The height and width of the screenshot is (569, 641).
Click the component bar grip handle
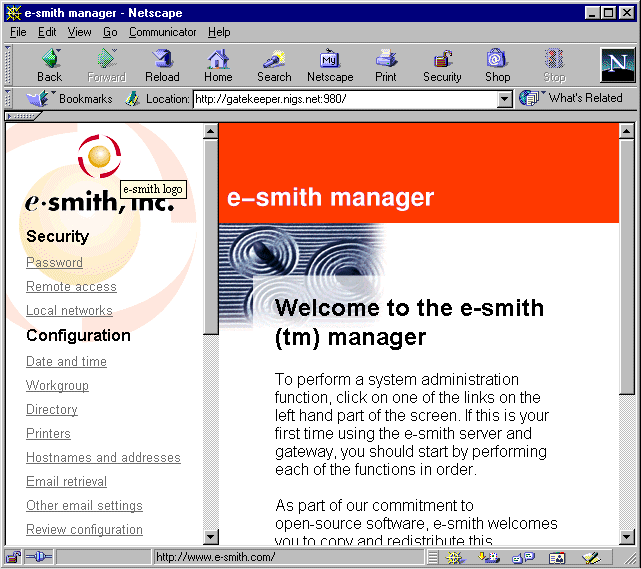433,557
